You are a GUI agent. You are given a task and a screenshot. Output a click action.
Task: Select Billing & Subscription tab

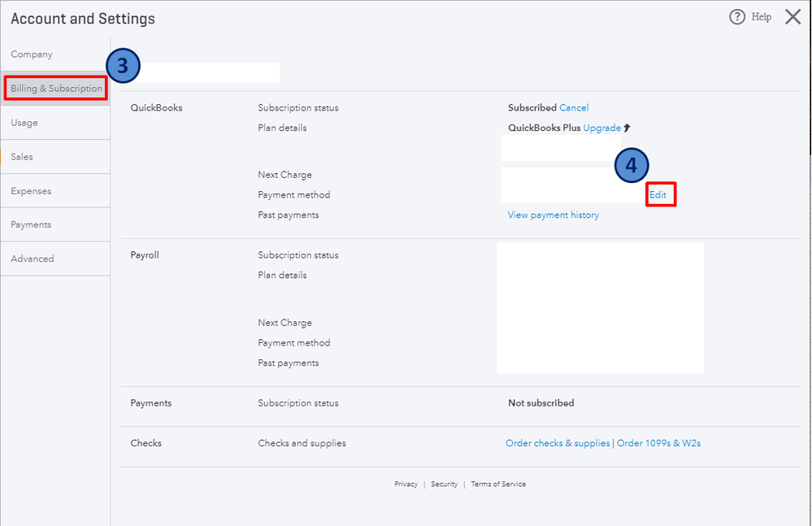[x=56, y=89]
